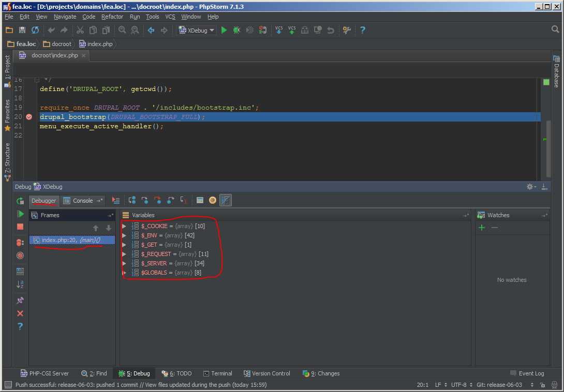Search everywhere with top-right magnifier

pyautogui.click(x=555, y=29)
